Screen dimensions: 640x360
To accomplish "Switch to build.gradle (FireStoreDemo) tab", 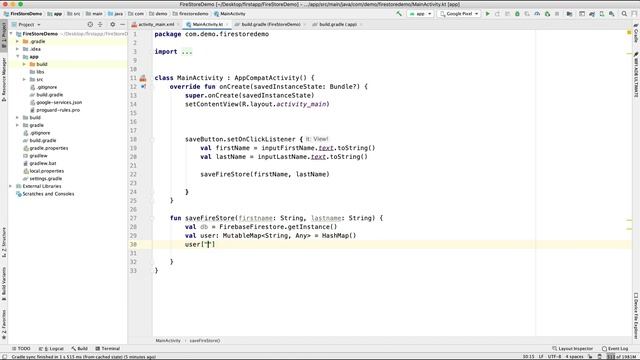I will coord(270,24).
